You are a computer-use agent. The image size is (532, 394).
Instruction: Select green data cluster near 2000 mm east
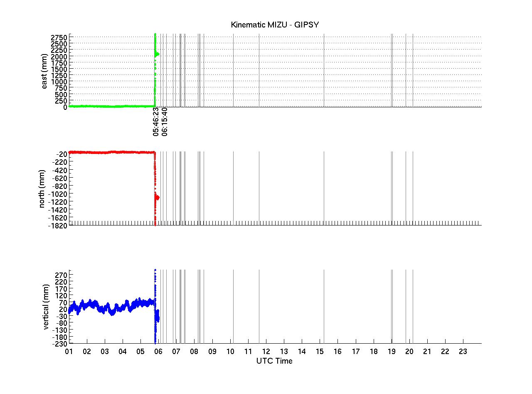click(157, 54)
